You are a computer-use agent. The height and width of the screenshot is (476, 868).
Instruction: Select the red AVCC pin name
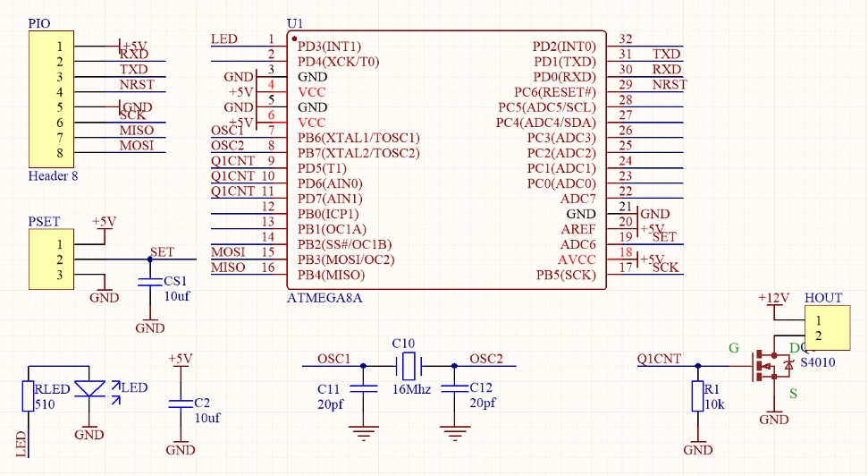(577, 259)
